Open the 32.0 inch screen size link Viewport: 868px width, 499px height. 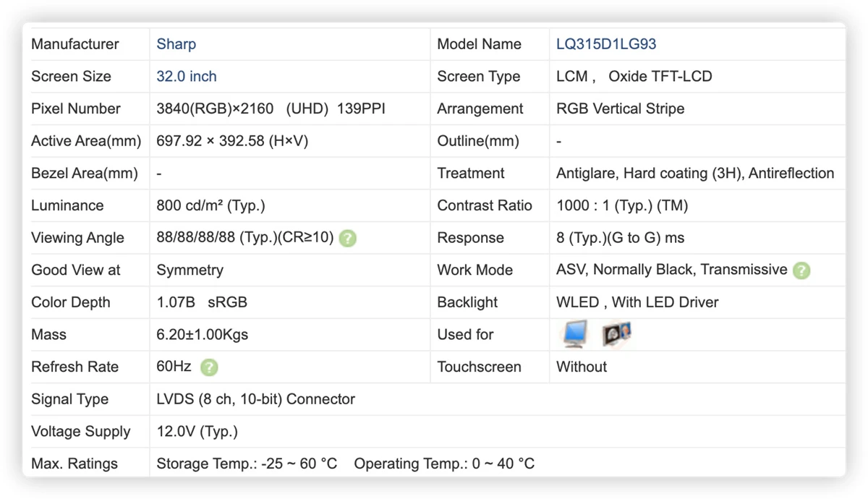[x=187, y=77]
